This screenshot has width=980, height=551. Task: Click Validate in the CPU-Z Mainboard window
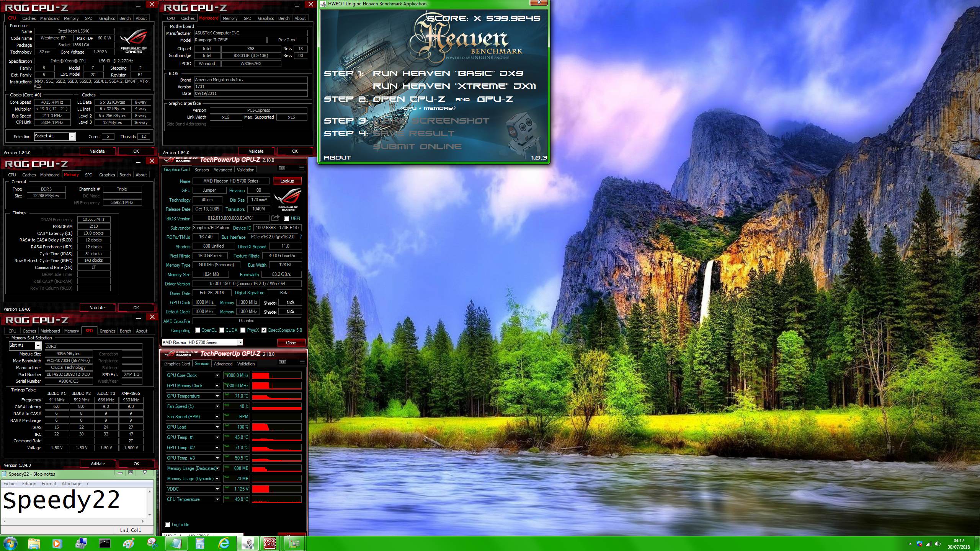pos(256,151)
